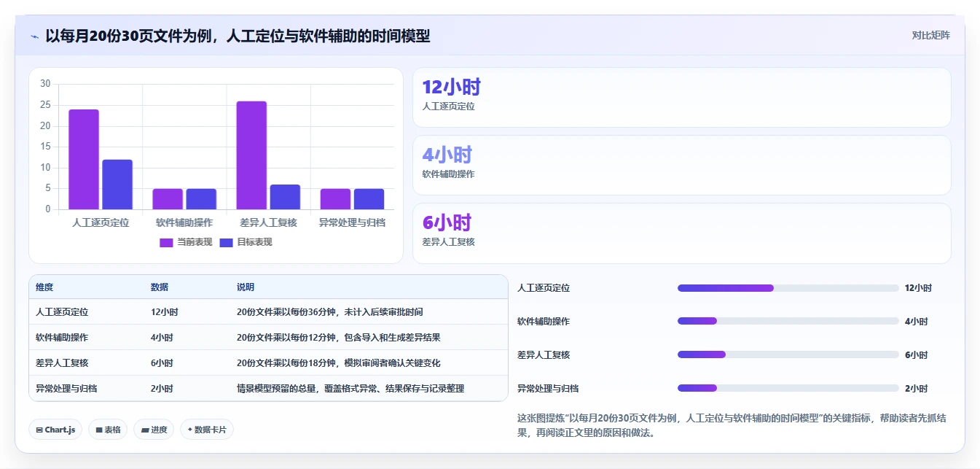Open the 6小时 stat card

[x=682, y=233]
